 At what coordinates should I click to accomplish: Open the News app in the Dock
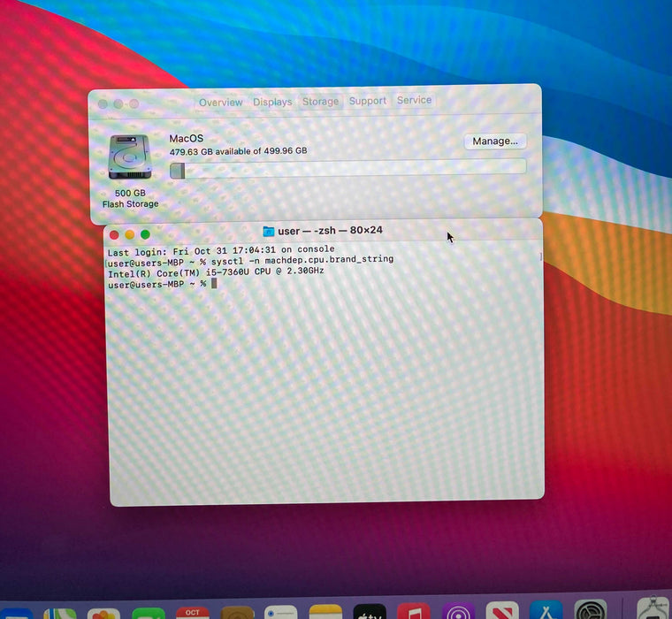click(x=502, y=612)
